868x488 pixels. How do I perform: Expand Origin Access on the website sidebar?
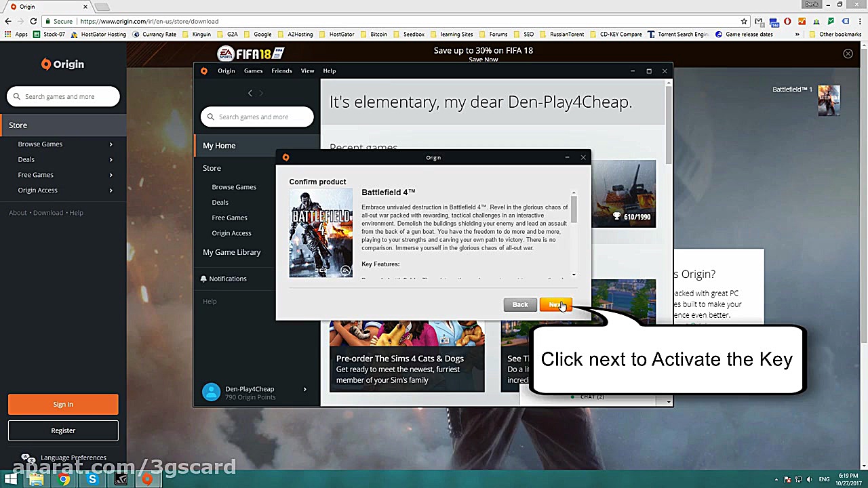(x=111, y=190)
